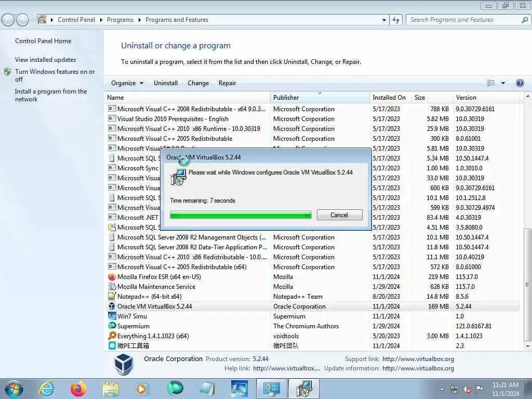532x399 pixels.
Task: Open the view options dropdown arrow
Action: coord(503,83)
